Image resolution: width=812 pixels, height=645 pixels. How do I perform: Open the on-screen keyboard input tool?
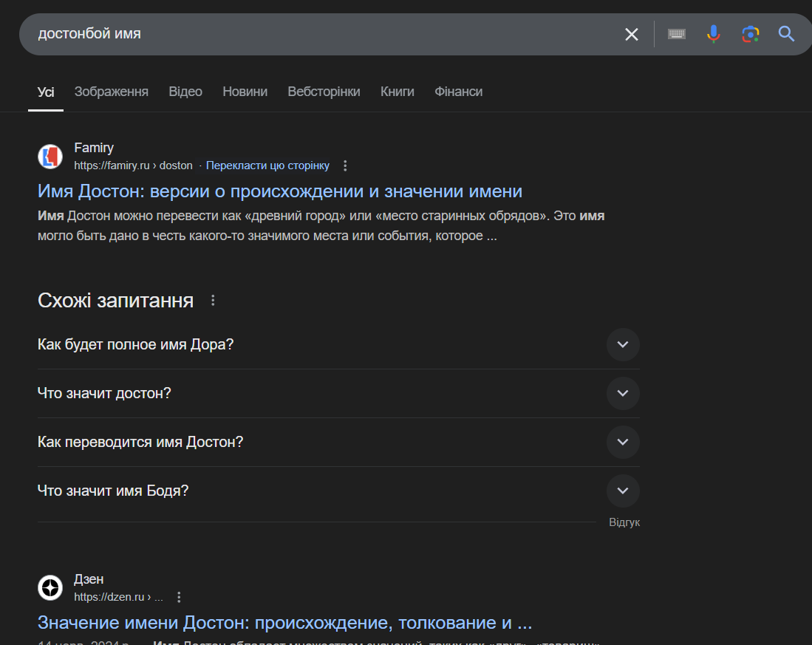(676, 34)
